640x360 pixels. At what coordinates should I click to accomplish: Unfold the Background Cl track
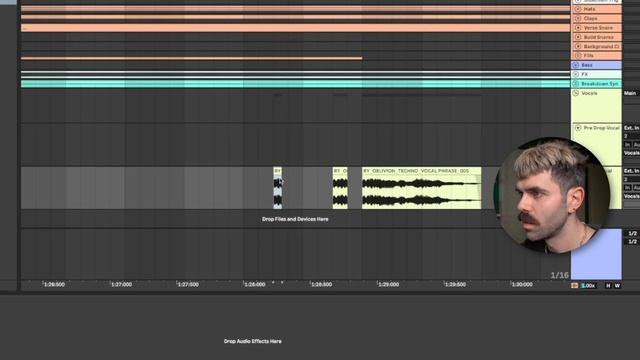pos(578,47)
